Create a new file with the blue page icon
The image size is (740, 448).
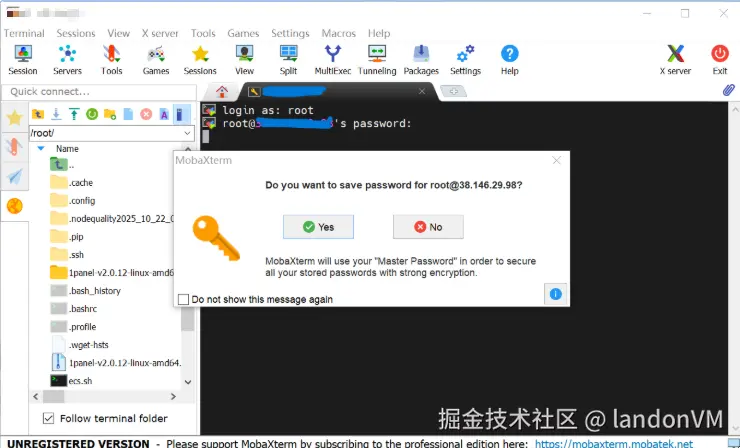tap(128, 114)
